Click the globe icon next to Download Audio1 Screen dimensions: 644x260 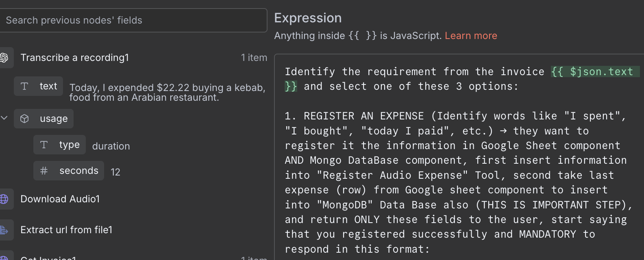point(4,199)
